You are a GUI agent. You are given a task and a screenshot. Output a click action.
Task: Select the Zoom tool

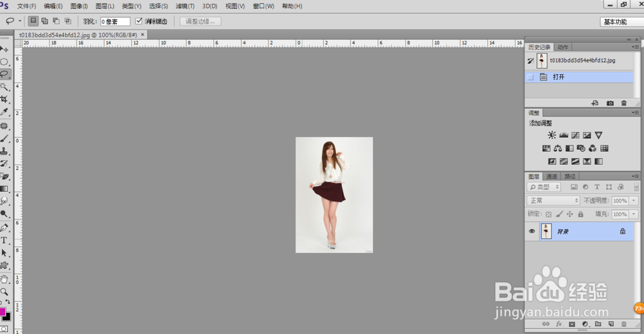pyautogui.click(x=4, y=292)
